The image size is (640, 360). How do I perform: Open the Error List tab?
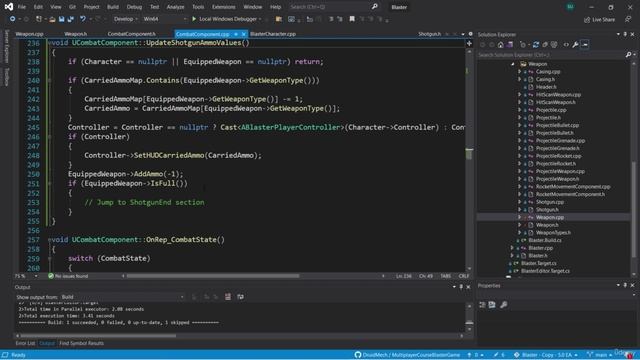pyautogui.click(x=25, y=343)
